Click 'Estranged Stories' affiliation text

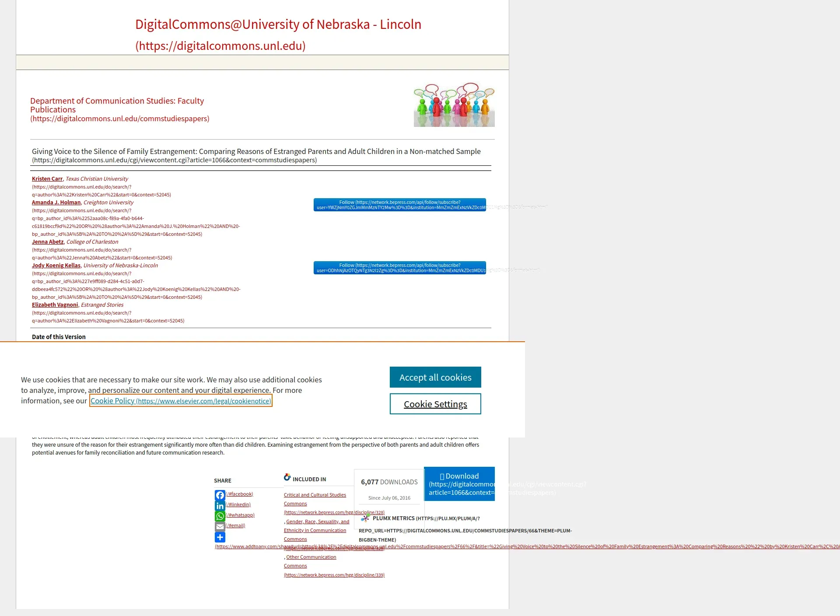pos(102,304)
